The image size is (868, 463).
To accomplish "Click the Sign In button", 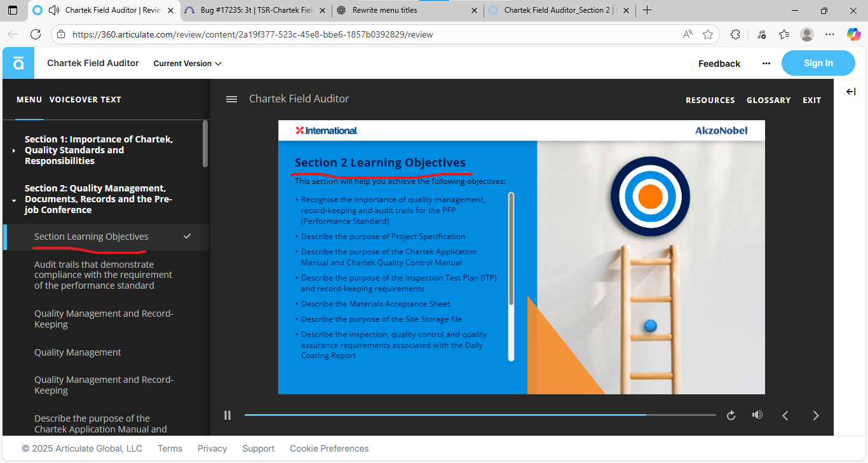I will pos(818,63).
